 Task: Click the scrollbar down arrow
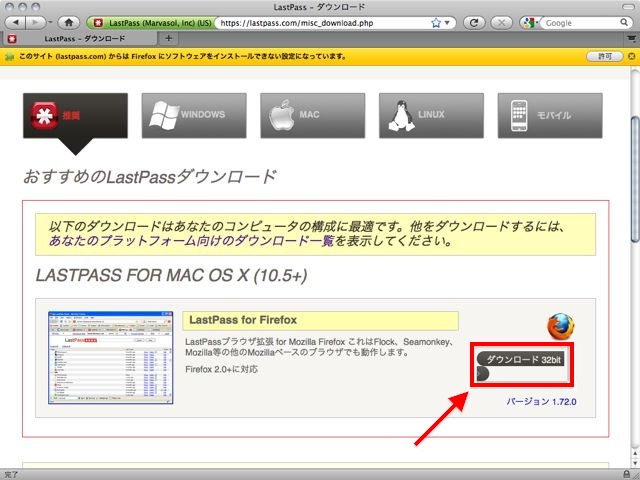coord(635,463)
